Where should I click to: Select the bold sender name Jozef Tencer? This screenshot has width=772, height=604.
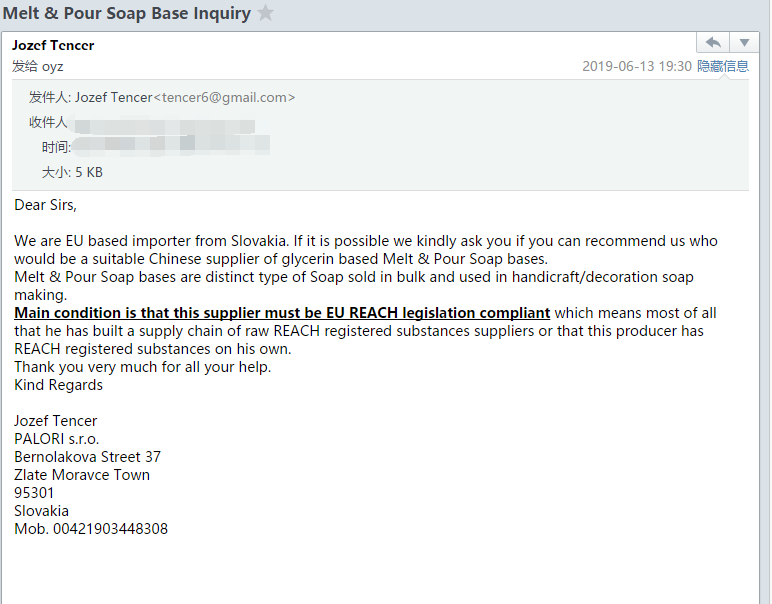point(53,46)
